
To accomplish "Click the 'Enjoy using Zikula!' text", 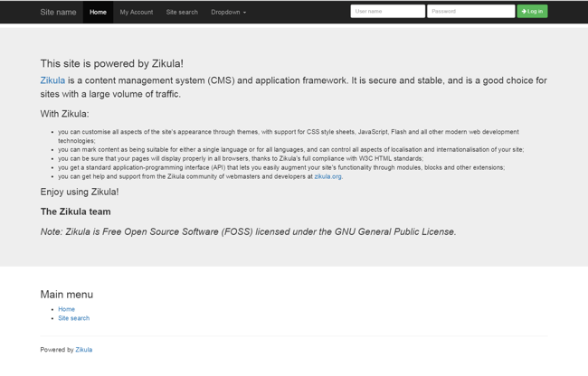I will click(80, 192).
